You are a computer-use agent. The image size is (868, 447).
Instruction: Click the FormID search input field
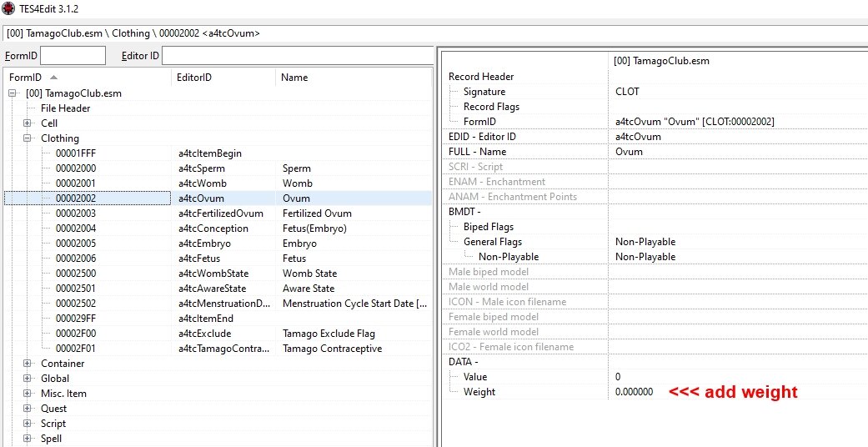click(73, 56)
